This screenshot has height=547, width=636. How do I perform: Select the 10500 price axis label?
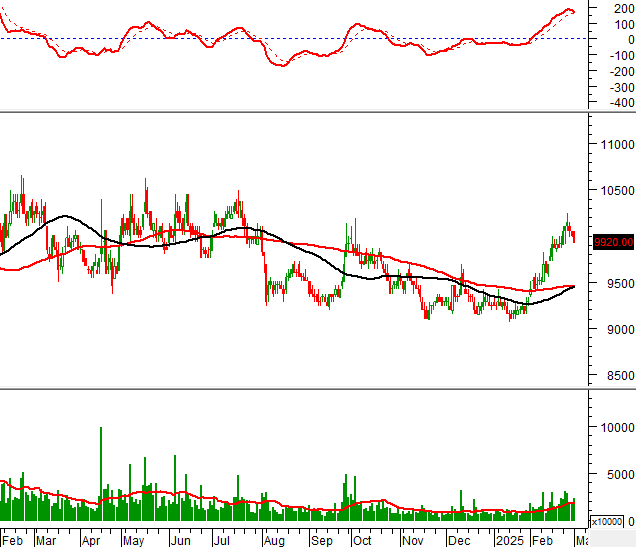tap(617, 190)
